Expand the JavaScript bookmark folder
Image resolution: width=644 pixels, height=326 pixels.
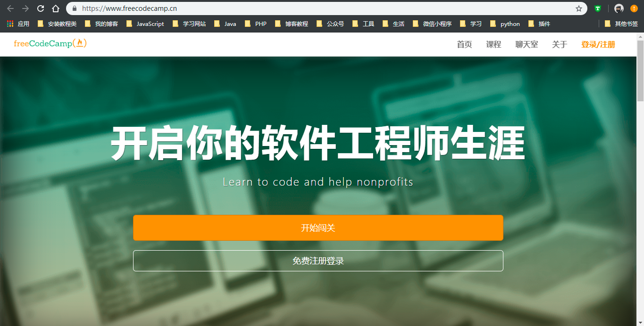145,24
